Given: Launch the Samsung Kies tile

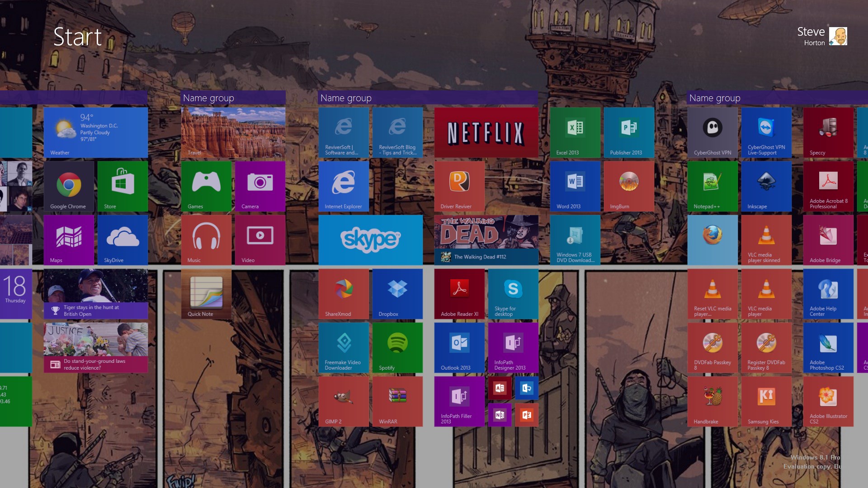Looking at the screenshot, I should pyautogui.click(x=766, y=401).
